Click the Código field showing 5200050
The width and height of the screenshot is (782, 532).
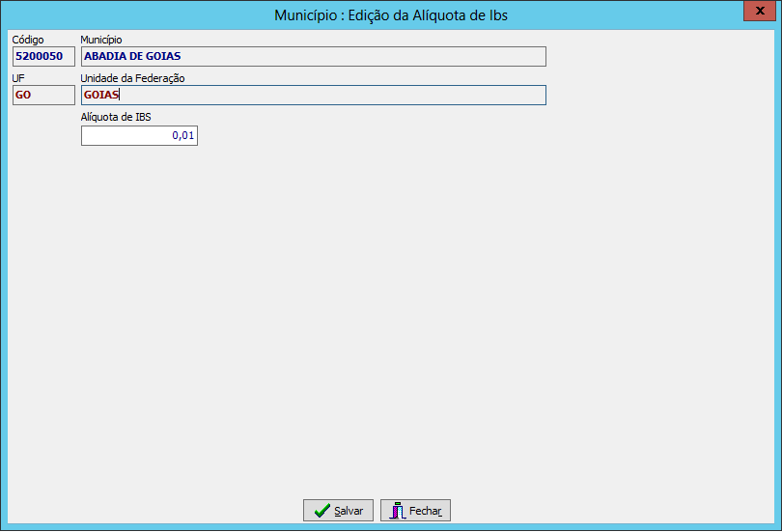point(42,56)
